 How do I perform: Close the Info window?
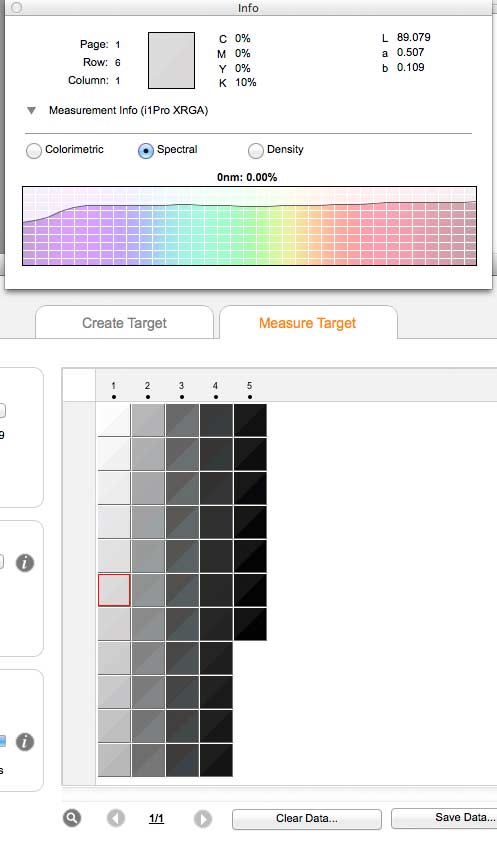17,8
